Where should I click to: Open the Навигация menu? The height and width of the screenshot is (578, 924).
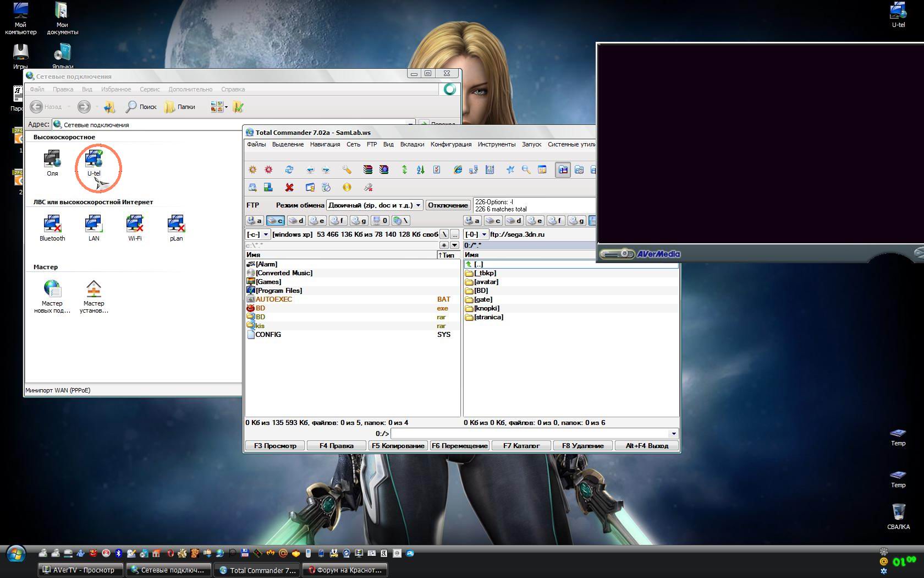[x=325, y=144]
